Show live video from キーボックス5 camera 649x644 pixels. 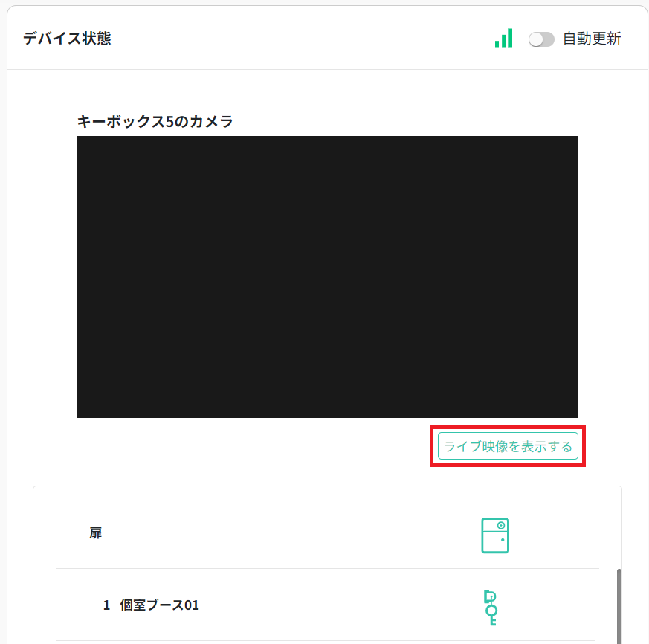pyautogui.click(x=507, y=446)
